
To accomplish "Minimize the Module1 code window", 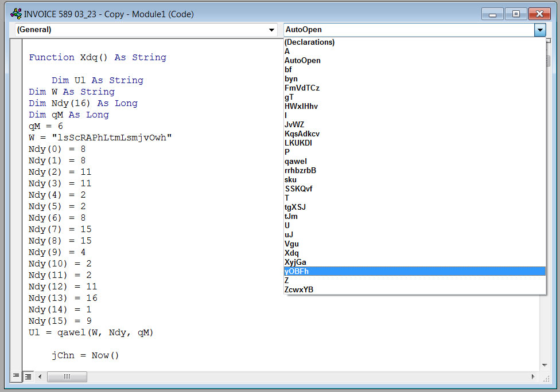I will pyautogui.click(x=492, y=14).
